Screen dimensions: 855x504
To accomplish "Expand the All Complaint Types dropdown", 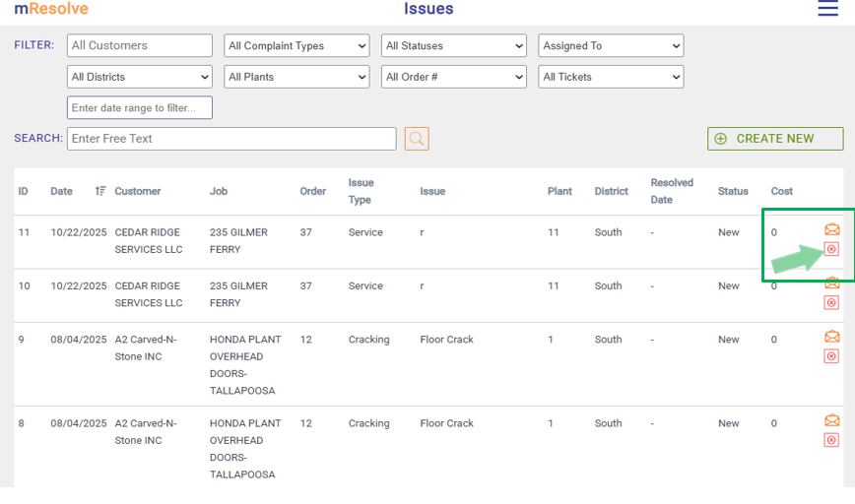I will (x=296, y=45).
